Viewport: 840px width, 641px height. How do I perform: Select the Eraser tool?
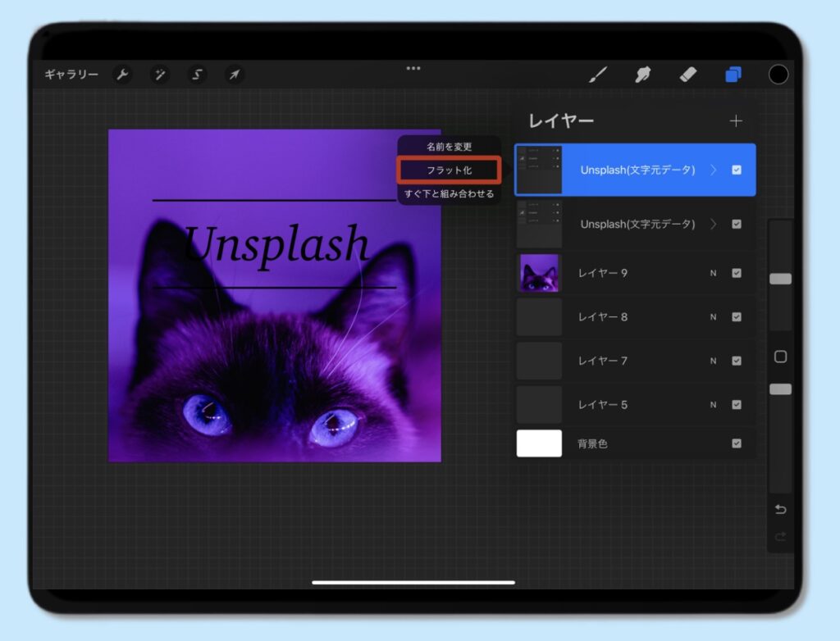point(688,75)
